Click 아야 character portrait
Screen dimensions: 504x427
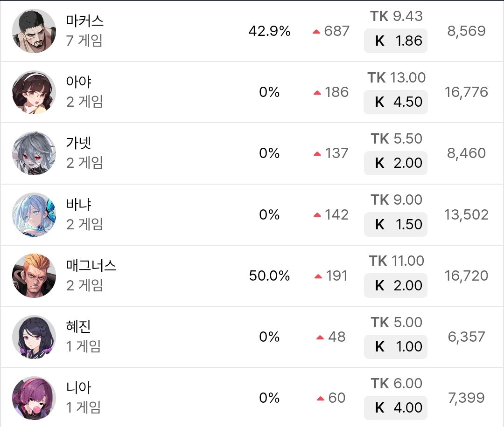tap(34, 92)
